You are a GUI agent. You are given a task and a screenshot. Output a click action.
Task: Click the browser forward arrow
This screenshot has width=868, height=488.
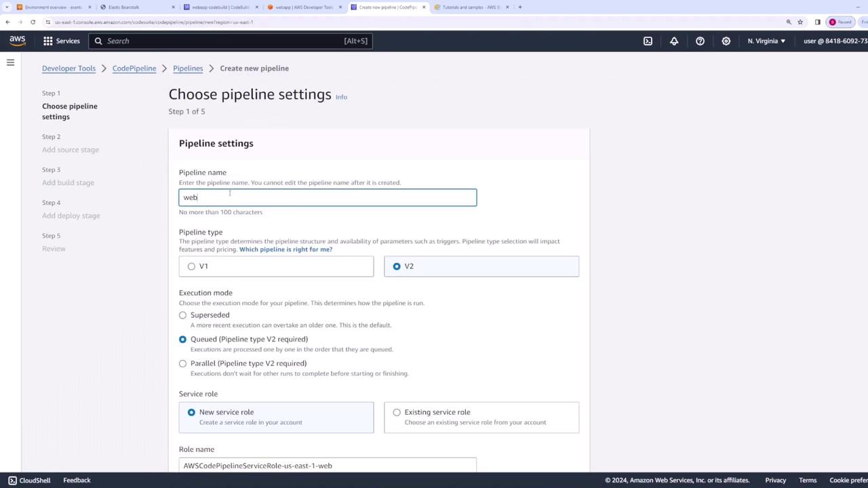coord(20,22)
